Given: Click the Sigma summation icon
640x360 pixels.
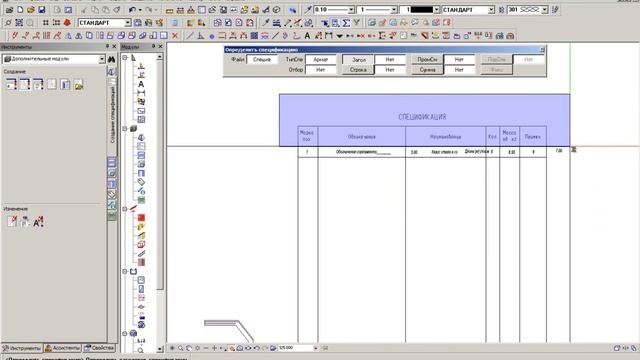Looking at the screenshot, I should [x=346, y=23].
